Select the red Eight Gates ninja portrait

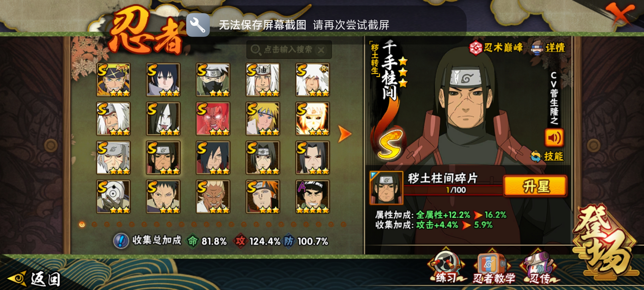213,119
